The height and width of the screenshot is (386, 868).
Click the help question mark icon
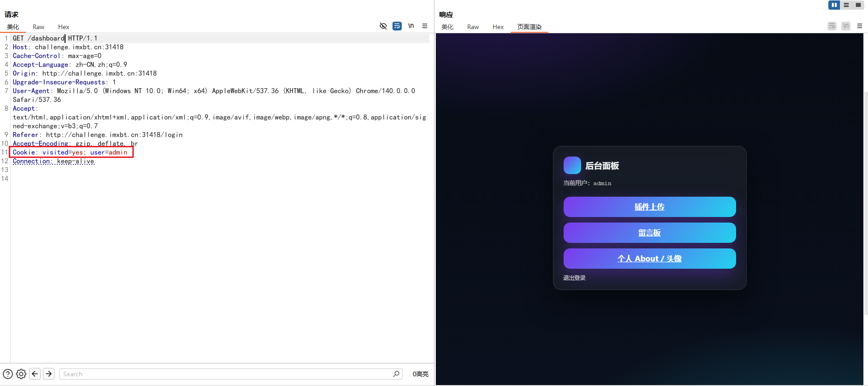point(8,374)
